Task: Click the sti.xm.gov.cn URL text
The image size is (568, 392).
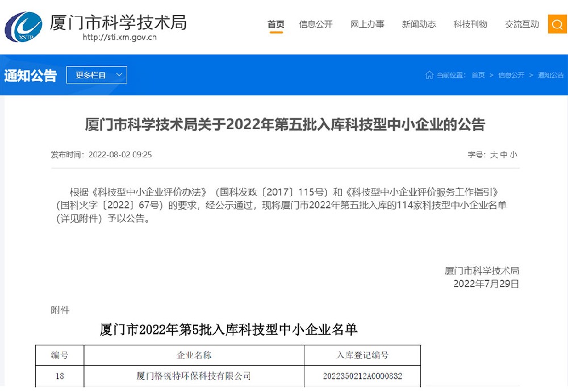Action: point(119,38)
